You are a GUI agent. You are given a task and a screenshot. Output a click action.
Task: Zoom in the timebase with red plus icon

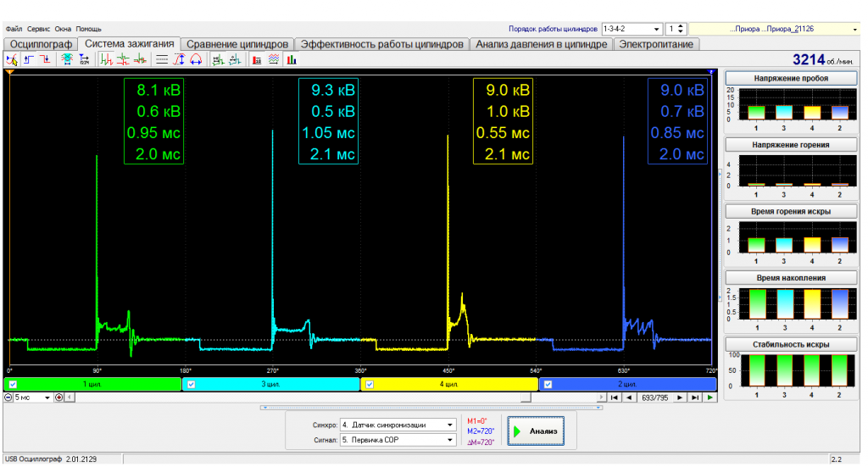(x=59, y=398)
